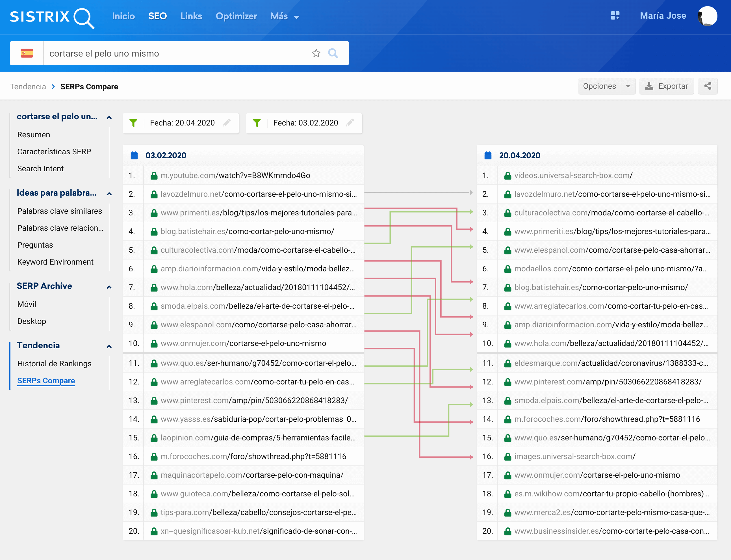Collapse the Tendencia sidebar section

[109, 346]
